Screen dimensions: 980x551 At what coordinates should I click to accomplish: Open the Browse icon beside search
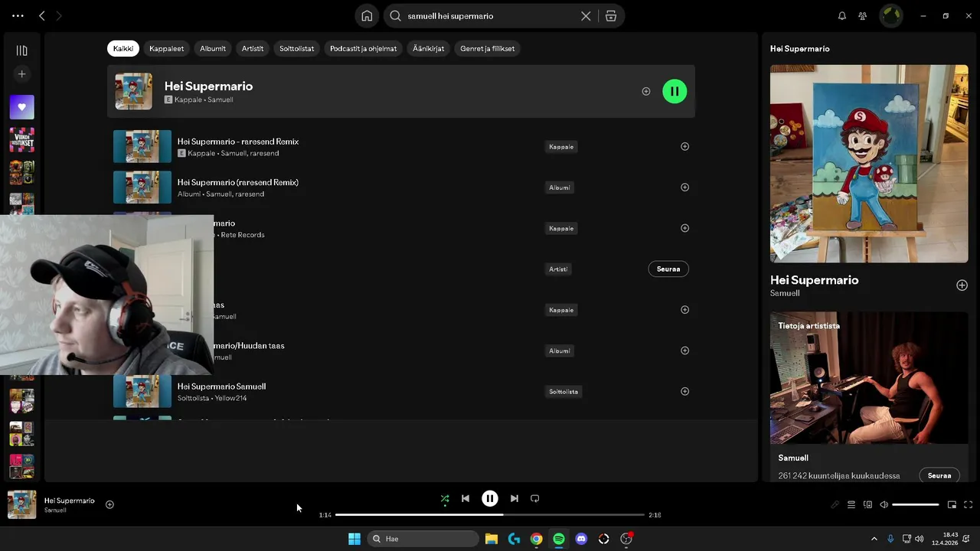coord(611,15)
